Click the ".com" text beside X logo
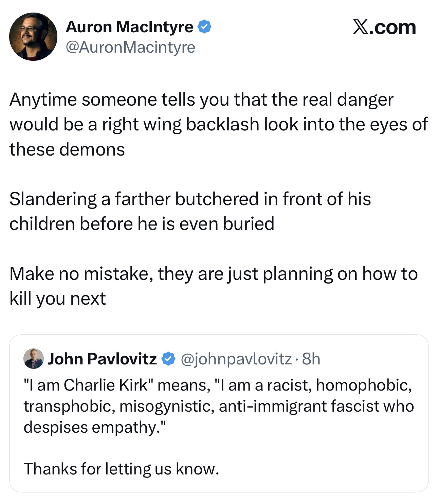 click(x=393, y=28)
